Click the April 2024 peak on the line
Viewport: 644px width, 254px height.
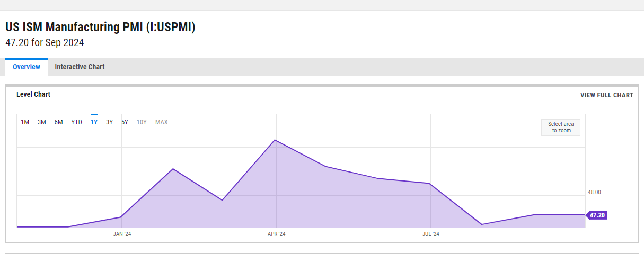275,140
